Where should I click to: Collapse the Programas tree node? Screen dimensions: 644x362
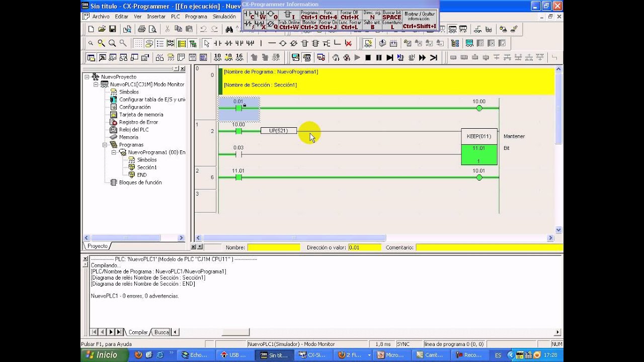pyautogui.click(x=105, y=145)
